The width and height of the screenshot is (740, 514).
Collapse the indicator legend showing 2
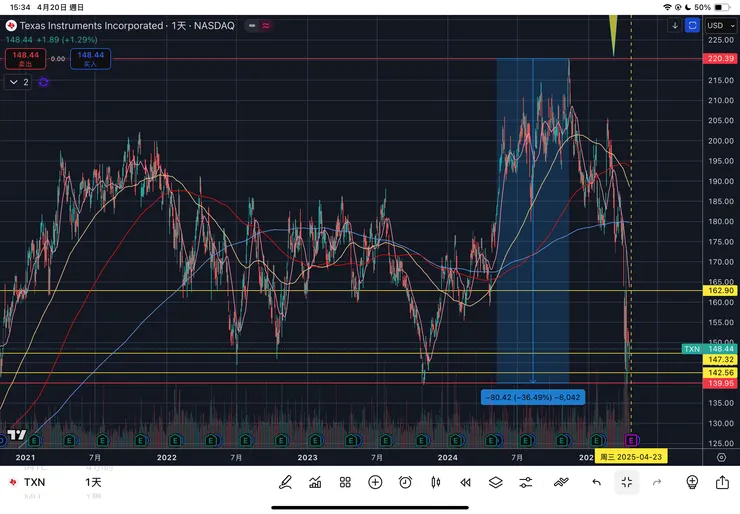(x=18, y=82)
